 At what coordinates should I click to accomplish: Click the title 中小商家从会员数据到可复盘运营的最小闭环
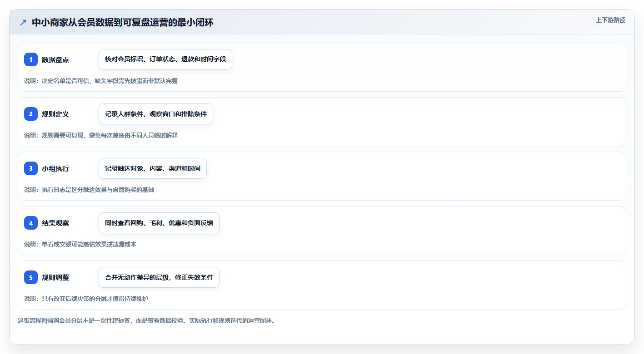123,23
